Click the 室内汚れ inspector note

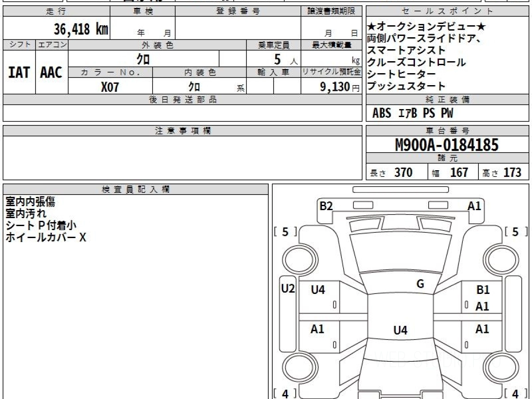point(26,214)
